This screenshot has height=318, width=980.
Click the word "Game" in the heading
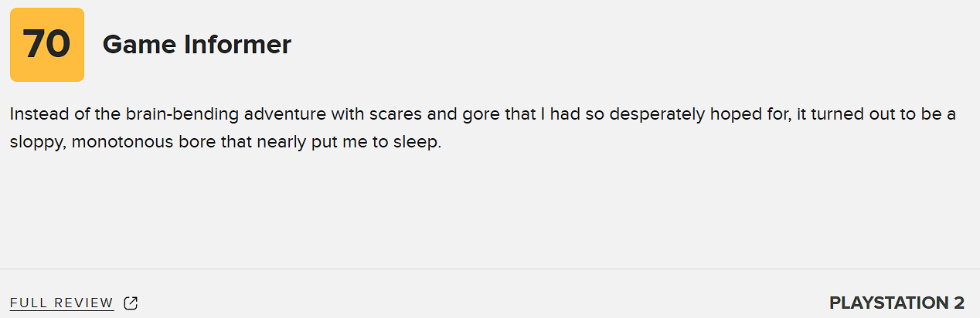[139, 45]
